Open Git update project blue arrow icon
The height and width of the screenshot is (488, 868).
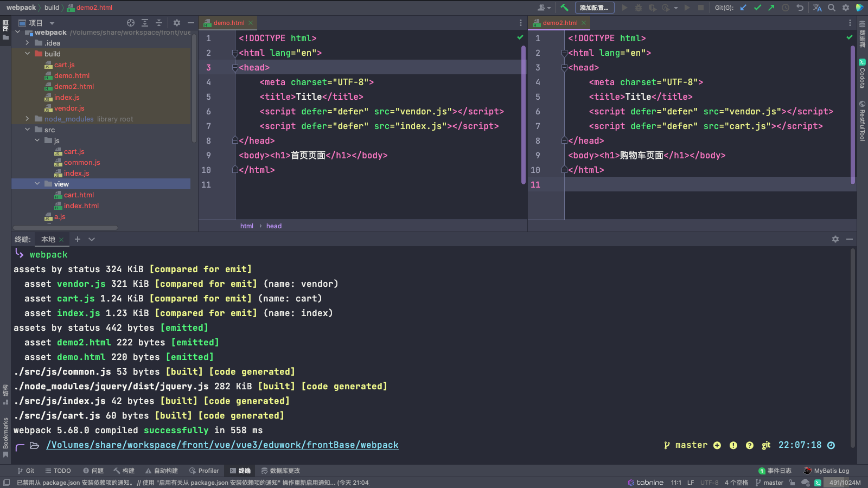(x=743, y=7)
